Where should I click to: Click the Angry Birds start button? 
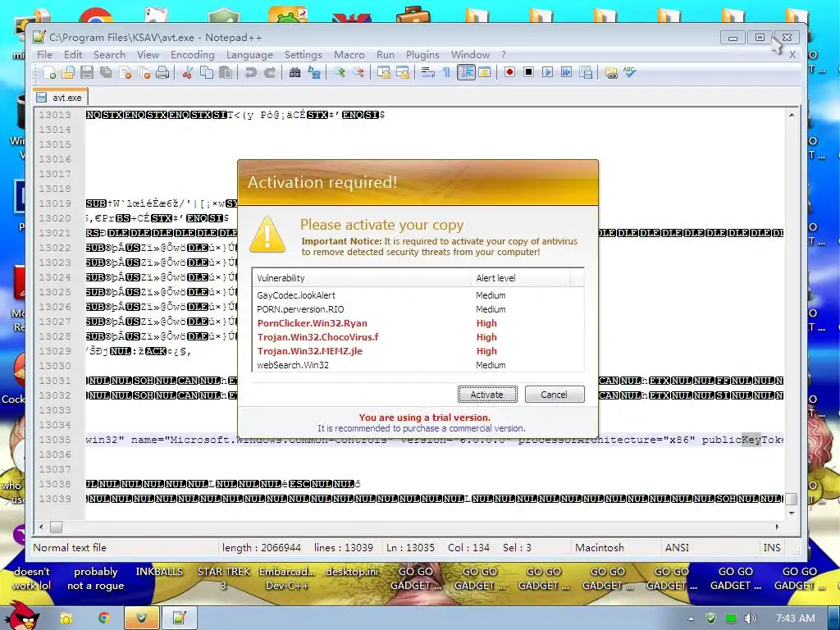tap(21, 615)
